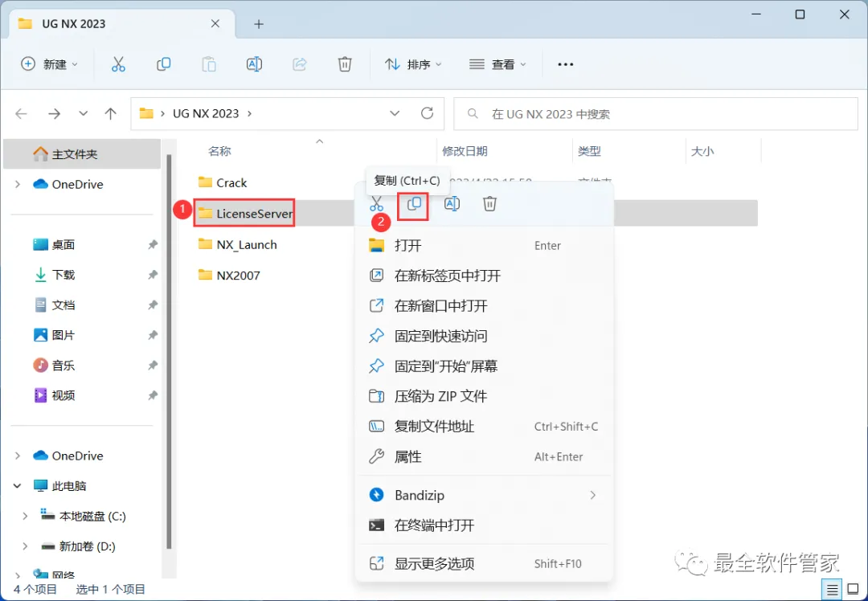This screenshot has height=601, width=868.
Task: Close the UG NX 2023 tab
Action: click(215, 24)
